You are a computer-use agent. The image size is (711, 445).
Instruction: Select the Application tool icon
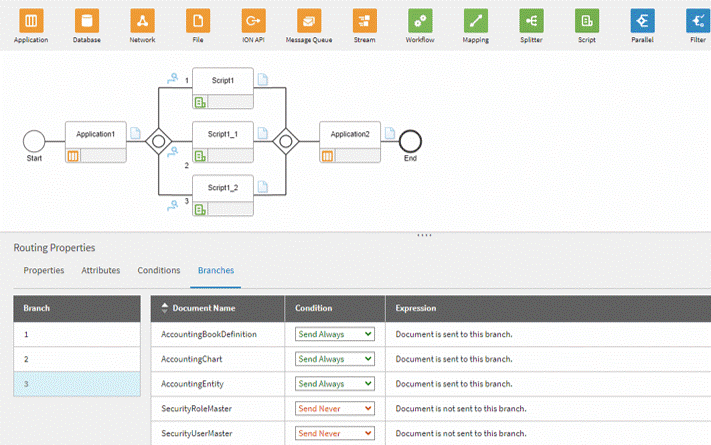[31, 20]
